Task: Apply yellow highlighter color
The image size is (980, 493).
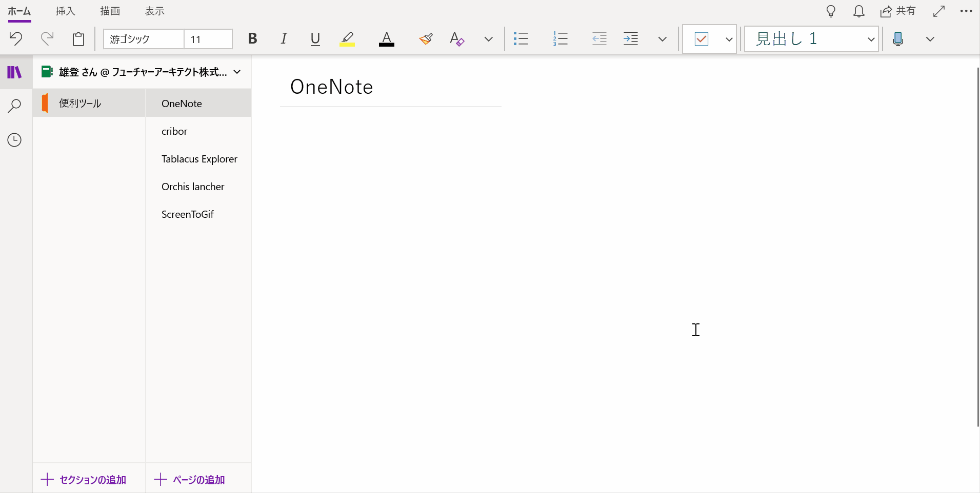Action: [347, 39]
